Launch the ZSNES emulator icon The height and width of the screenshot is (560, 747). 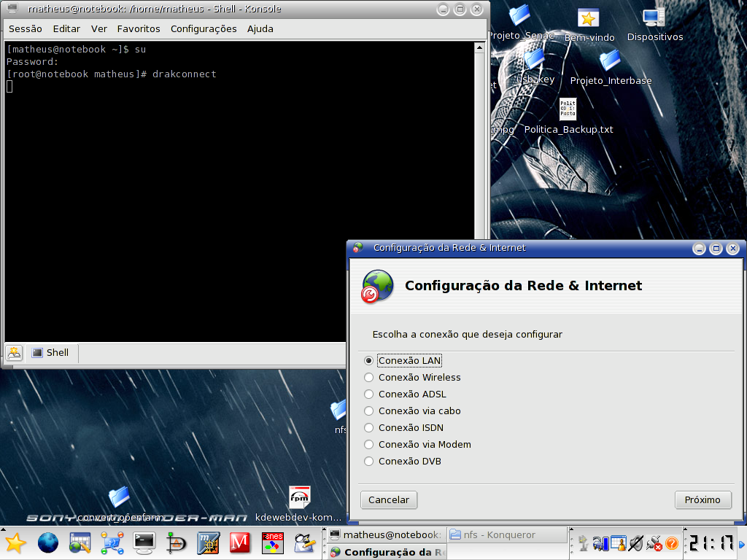[x=273, y=542]
